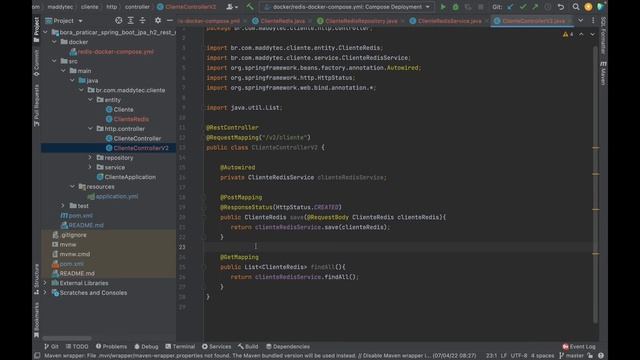Push commits with Git green arrow
The height and width of the screenshot is (360, 640).
click(535, 7)
